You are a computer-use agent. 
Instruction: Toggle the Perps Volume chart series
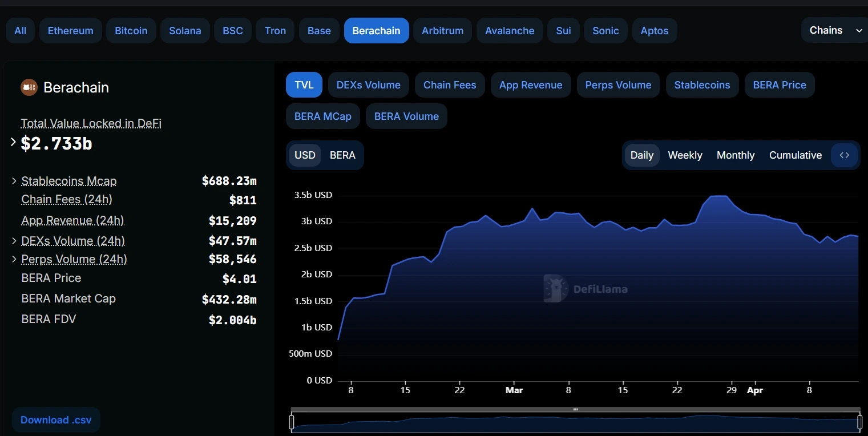(x=619, y=85)
